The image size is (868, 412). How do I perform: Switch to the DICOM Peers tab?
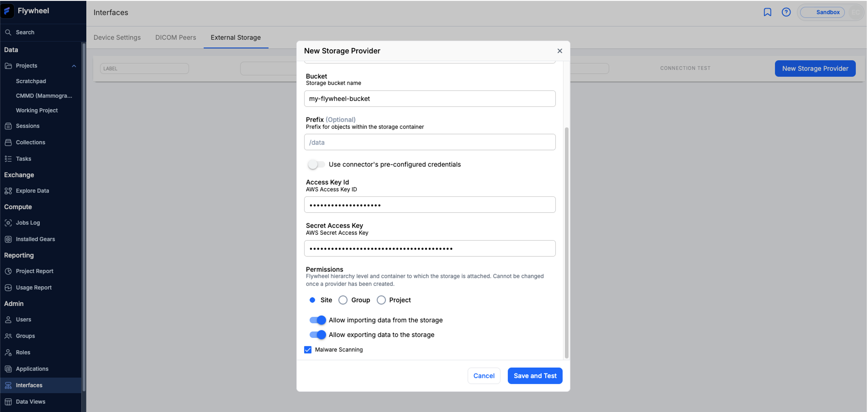point(175,37)
